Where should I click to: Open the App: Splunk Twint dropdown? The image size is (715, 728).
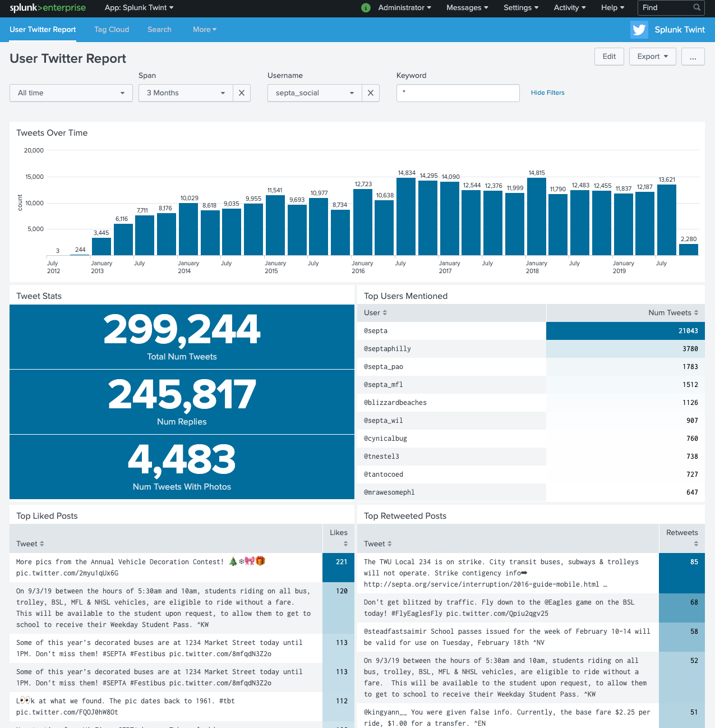click(x=139, y=8)
